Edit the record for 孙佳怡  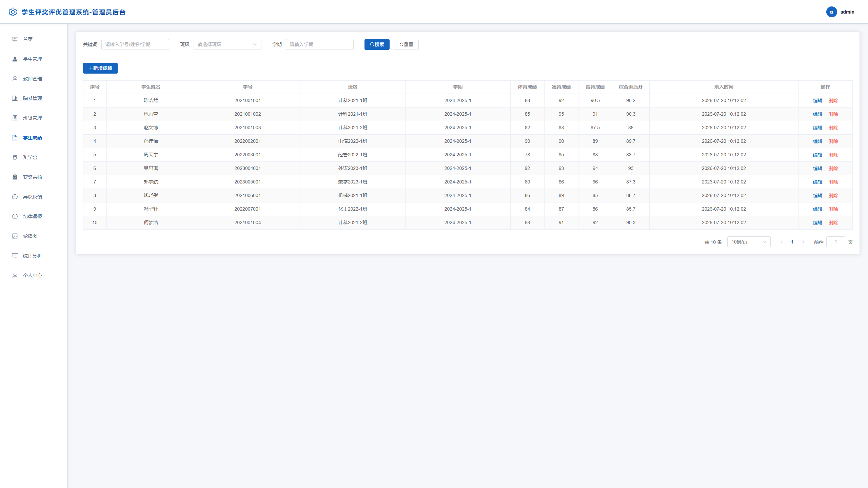(817, 141)
